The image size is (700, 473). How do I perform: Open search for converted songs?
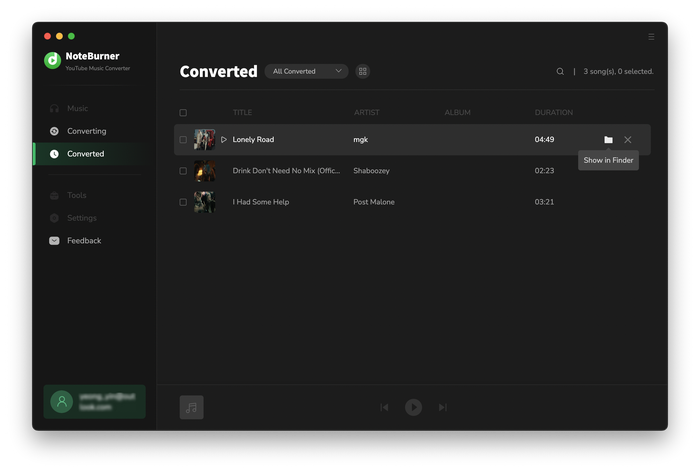(560, 71)
